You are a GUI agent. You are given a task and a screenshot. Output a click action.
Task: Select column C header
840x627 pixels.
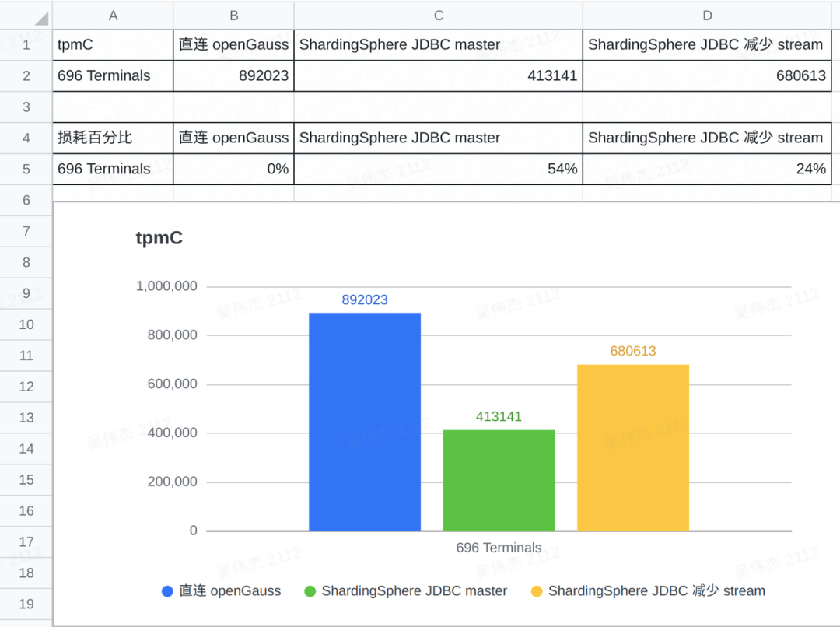pos(438,16)
